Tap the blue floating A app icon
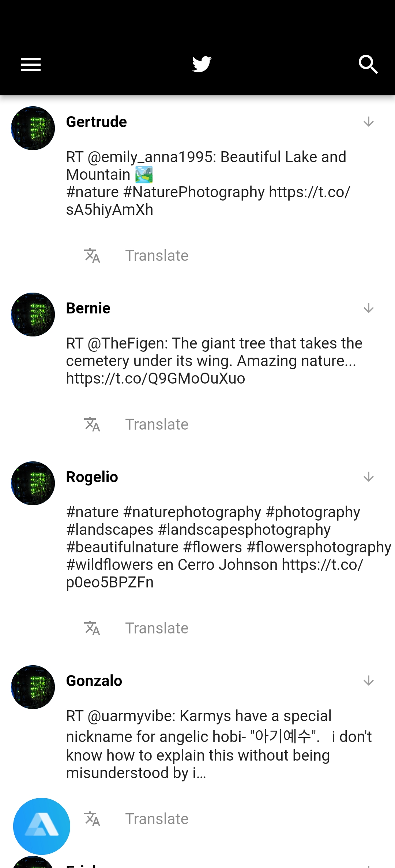This screenshot has height=868, width=395. pyautogui.click(x=42, y=826)
